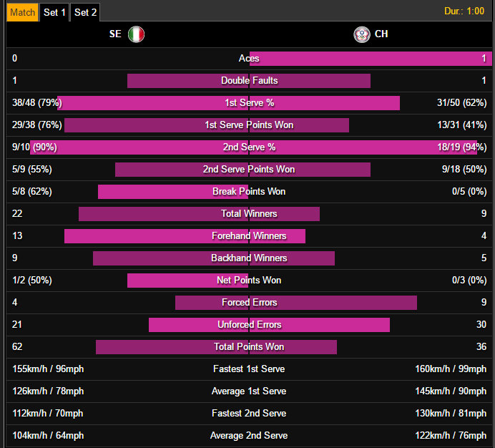495x448 pixels.
Task: Click CH's 9/18 (50%) value
Action: [x=464, y=169]
